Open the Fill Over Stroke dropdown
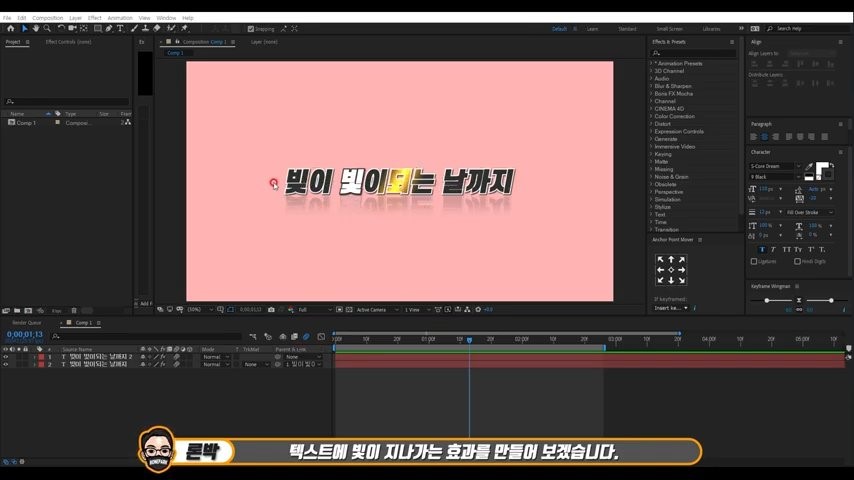 tap(810, 212)
